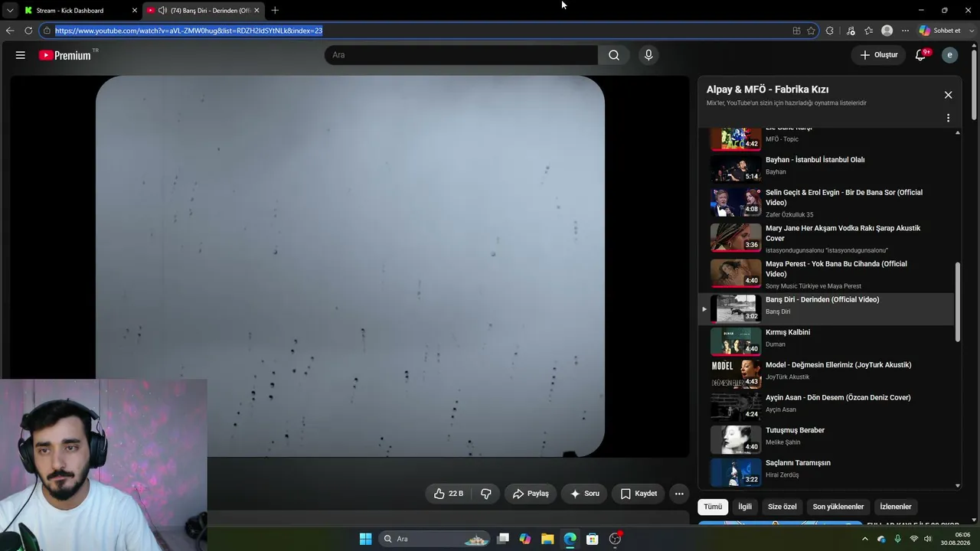The height and width of the screenshot is (551, 980).
Task: Close the Stream - Kick Dashboard tab
Action: pyautogui.click(x=135, y=11)
